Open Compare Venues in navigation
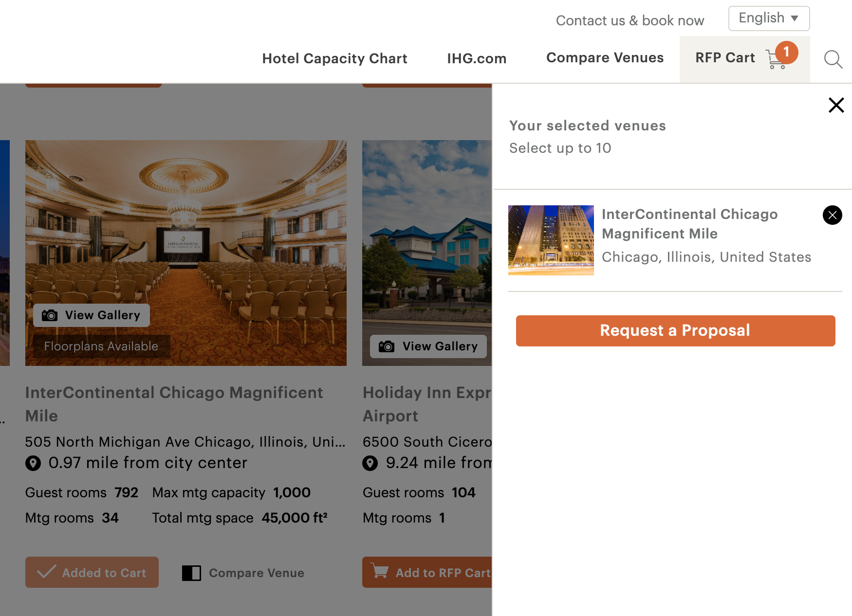The height and width of the screenshot is (616, 852). [x=605, y=57]
